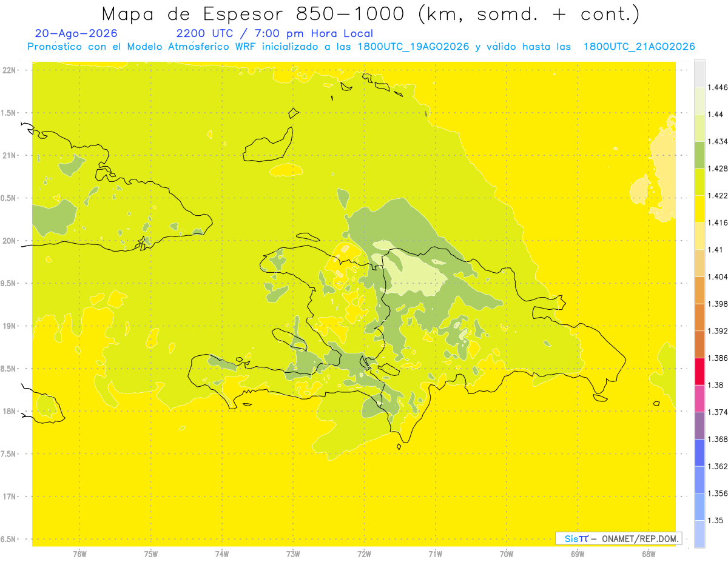Click the legend value '1.422'
Viewport: 728px width, 562px height.
[718, 195]
